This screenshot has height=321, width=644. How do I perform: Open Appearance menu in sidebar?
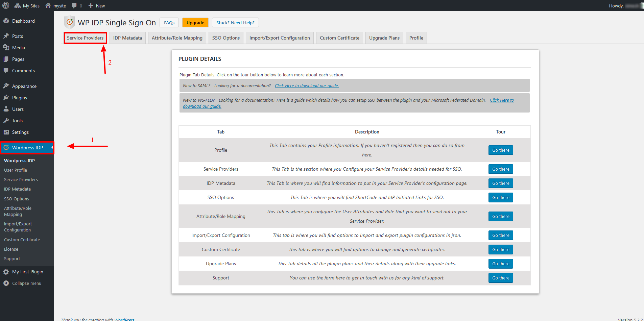[x=24, y=86]
